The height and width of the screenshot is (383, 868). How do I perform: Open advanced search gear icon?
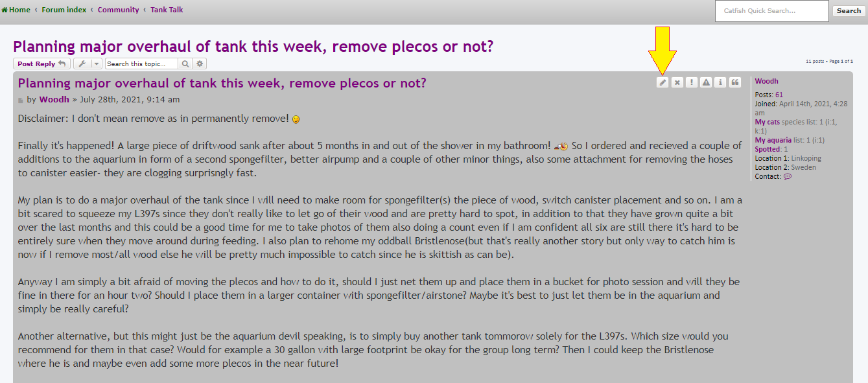[200, 64]
